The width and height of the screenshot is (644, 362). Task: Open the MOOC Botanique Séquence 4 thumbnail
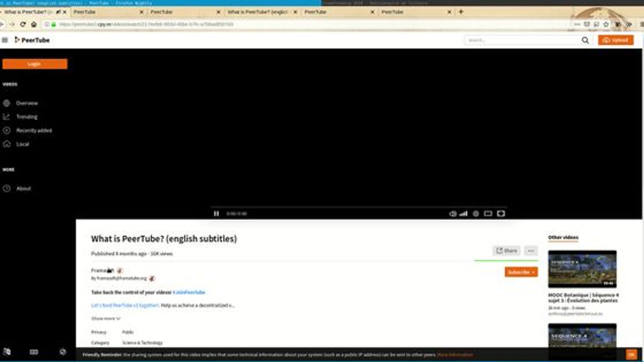tap(582, 269)
